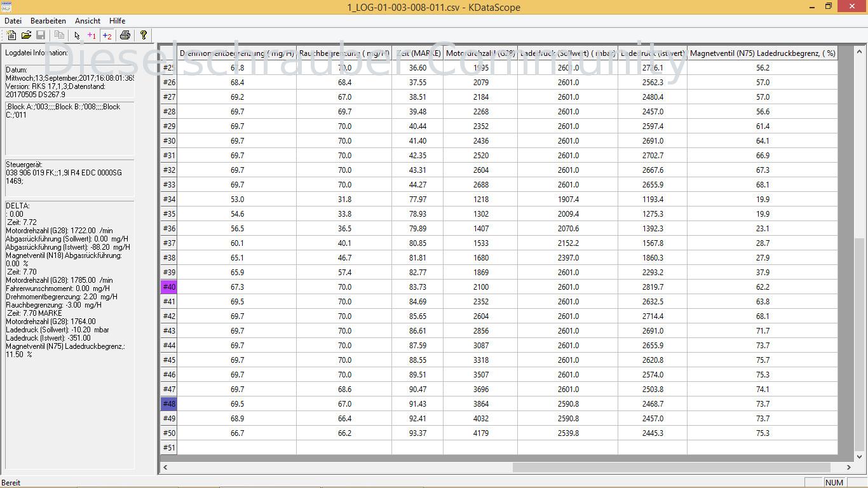Activate the +1 marker tool
The image size is (868, 488).
(x=92, y=36)
